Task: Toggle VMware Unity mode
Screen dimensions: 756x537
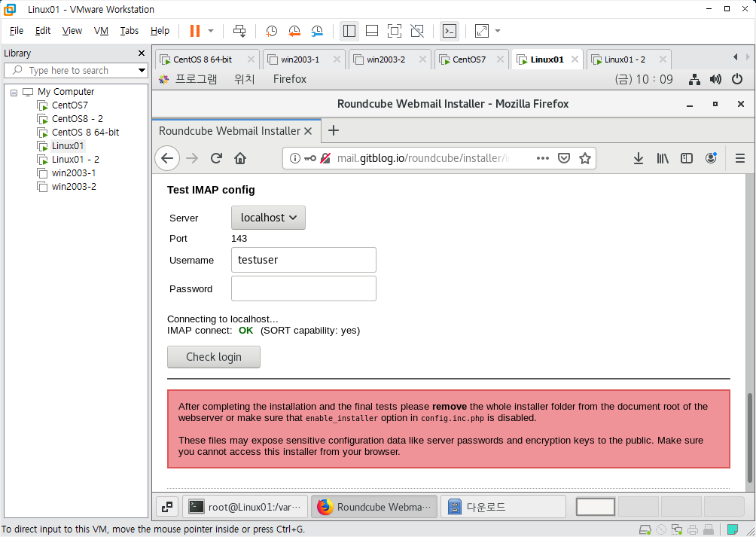Action: tap(417, 31)
